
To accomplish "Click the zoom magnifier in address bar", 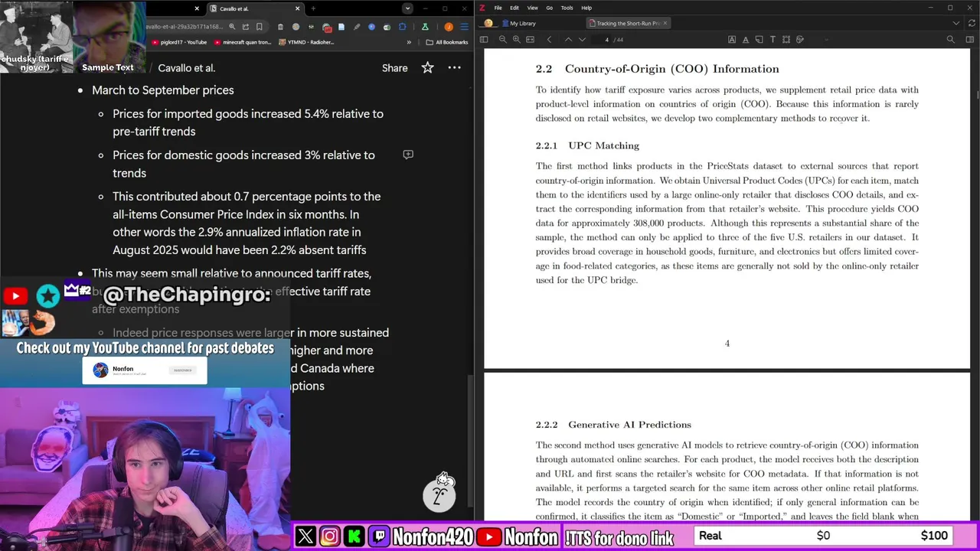I will coord(232,27).
